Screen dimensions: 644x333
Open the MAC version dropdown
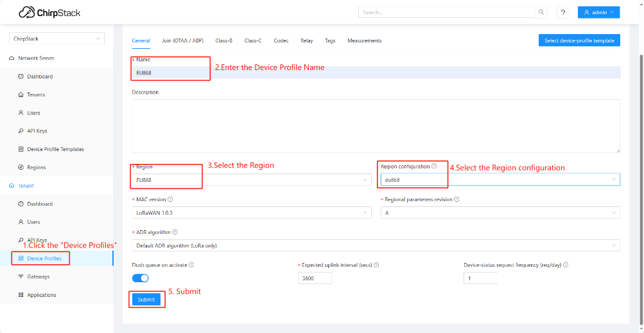tap(252, 213)
